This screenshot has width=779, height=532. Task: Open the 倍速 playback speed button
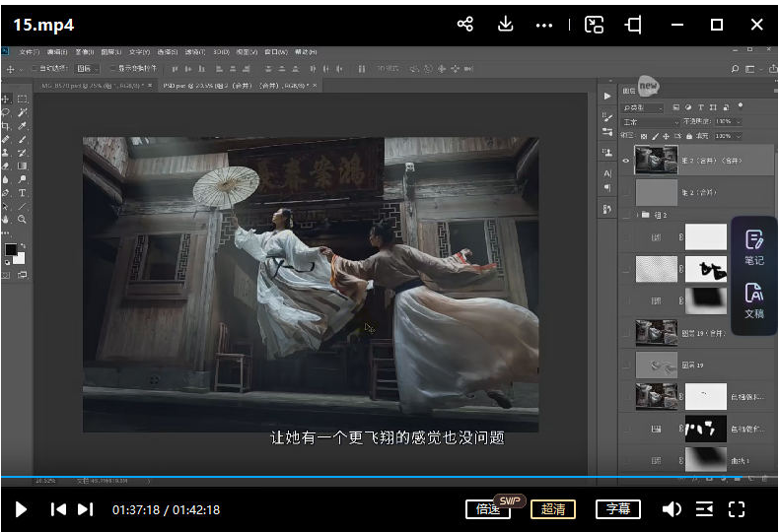tap(488, 509)
